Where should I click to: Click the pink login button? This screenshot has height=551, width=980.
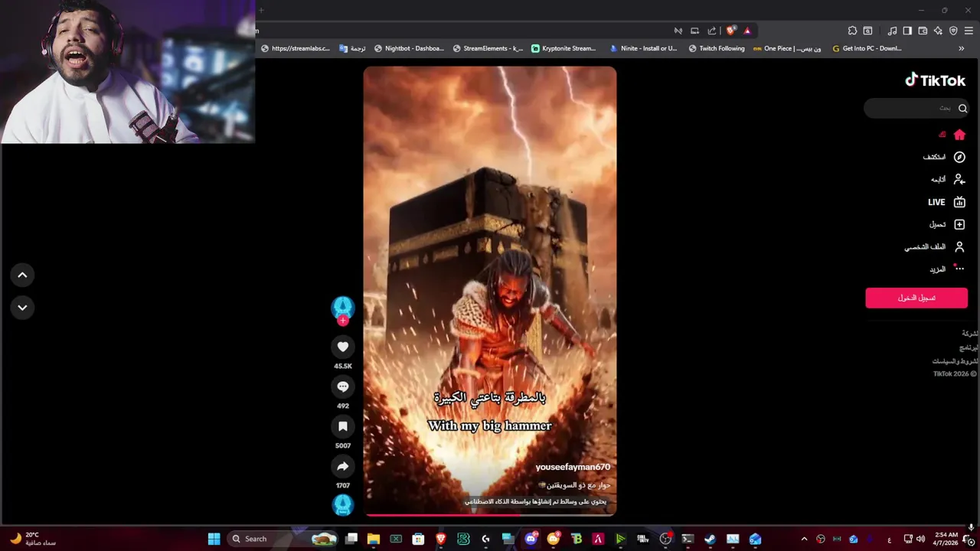point(916,298)
